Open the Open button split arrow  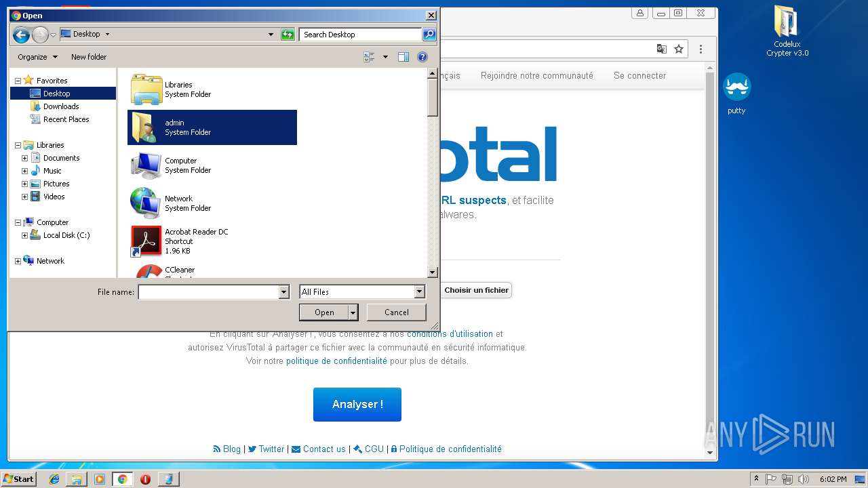click(x=353, y=312)
